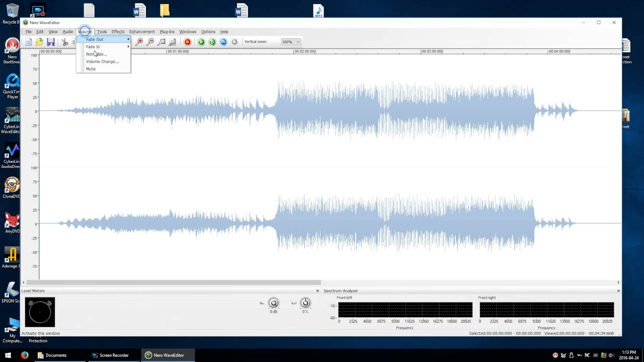The height and width of the screenshot is (362, 644).
Task: Click the circular phase scope display
Action: point(40,312)
